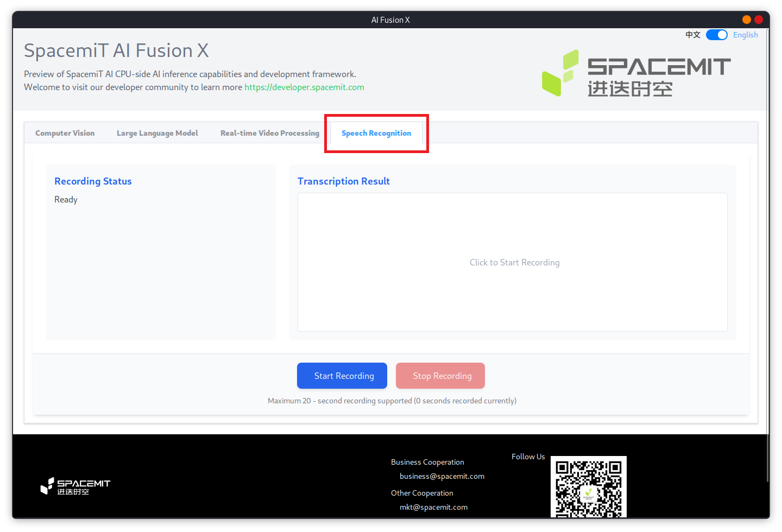Click the SpacemiT AI Fusion X title
The width and height of the screenshot is (782, 532).
(116, 50)
